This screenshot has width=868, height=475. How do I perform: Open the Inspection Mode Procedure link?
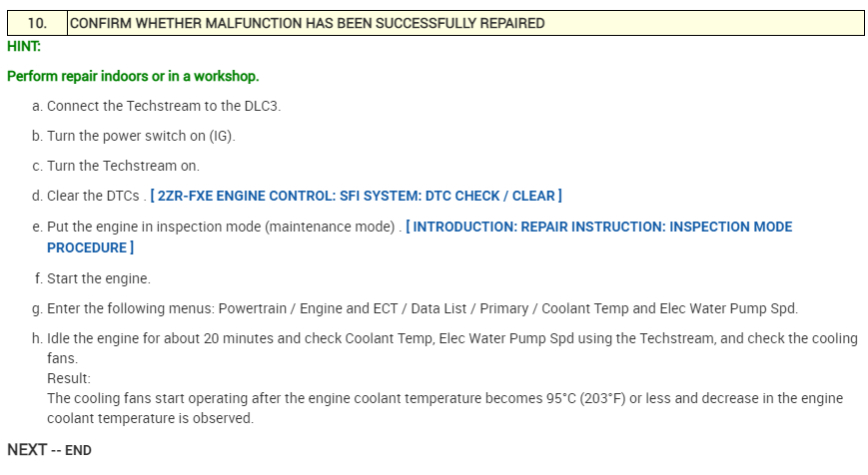tap(599, 227)
